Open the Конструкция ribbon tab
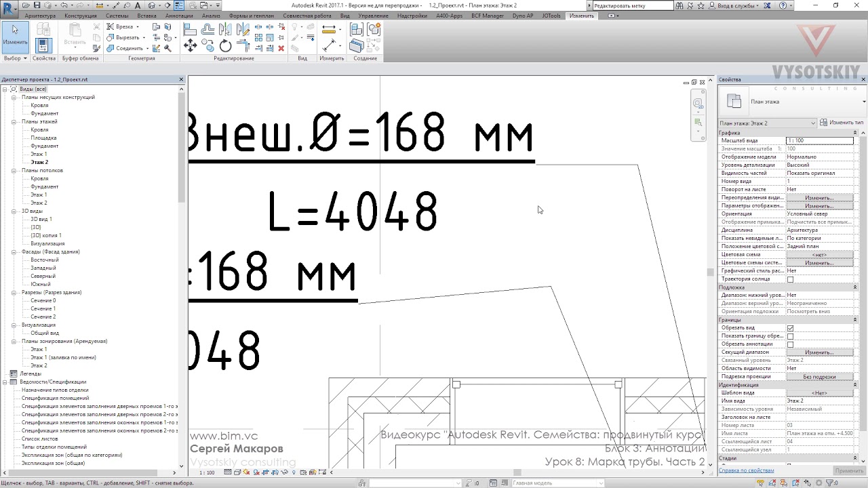Viewport: 868px width, 488px height. (81, 16)
